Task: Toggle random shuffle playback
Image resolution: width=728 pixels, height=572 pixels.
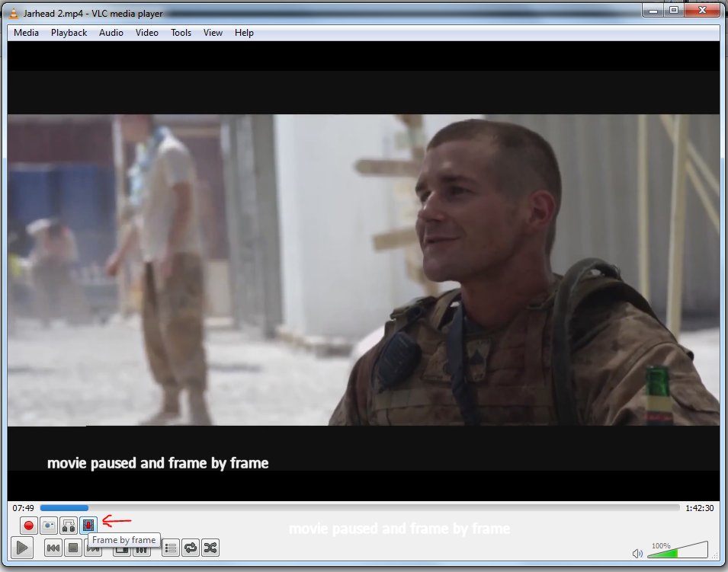Action: 210,548
